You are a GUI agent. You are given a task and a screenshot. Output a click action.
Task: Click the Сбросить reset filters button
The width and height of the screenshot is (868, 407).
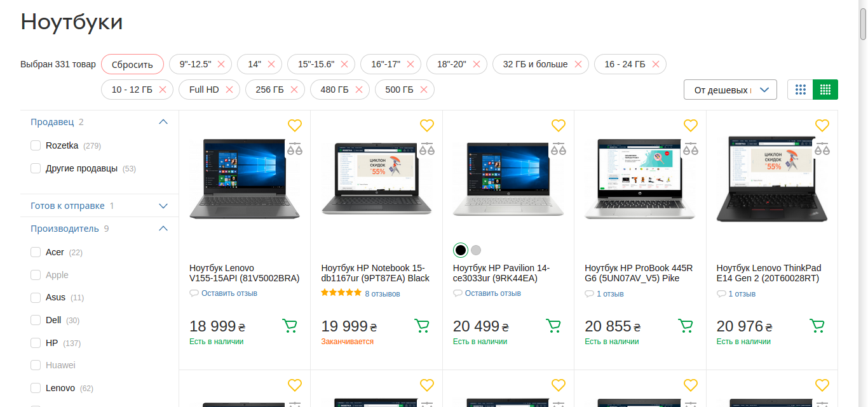pyautogui.click(x=132, y=64)
